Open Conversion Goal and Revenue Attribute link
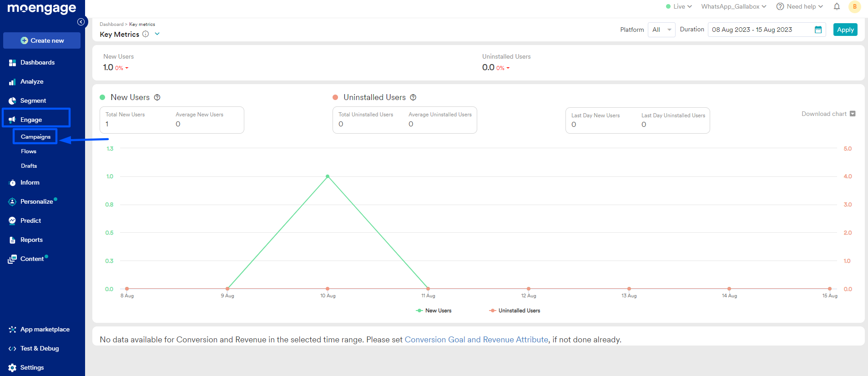The width and height of the screenshot is (868, 376). (x=476, y=340)
